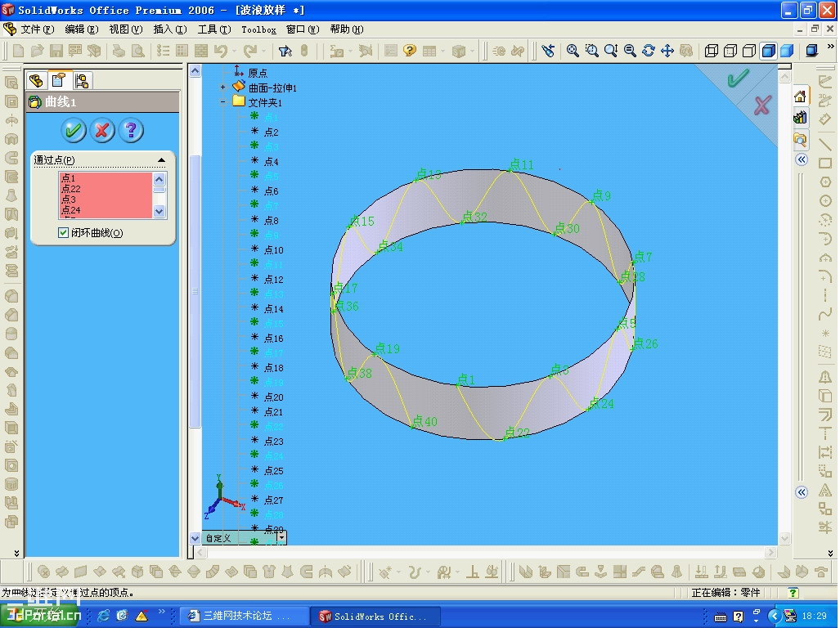Toggle the 闭环曲线 checkbox
The height and width of the screenshot is (628, 840).
(x=63, y=232)
